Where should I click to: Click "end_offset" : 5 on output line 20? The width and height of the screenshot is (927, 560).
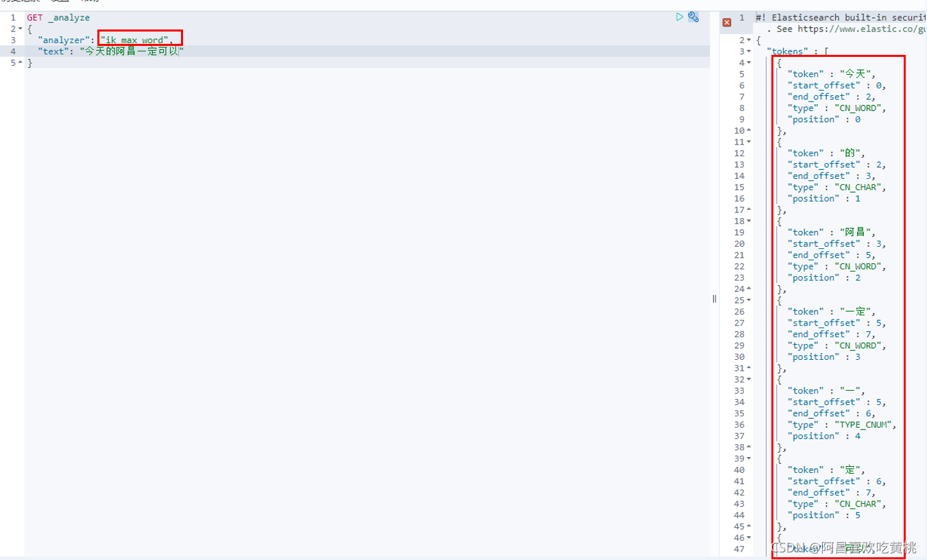pyautogui.click(x=831, y=255)
